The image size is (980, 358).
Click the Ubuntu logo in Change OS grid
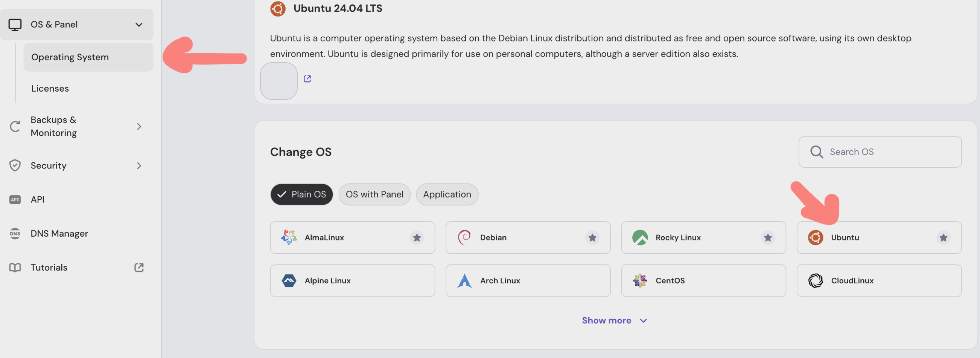pos(815,238)
